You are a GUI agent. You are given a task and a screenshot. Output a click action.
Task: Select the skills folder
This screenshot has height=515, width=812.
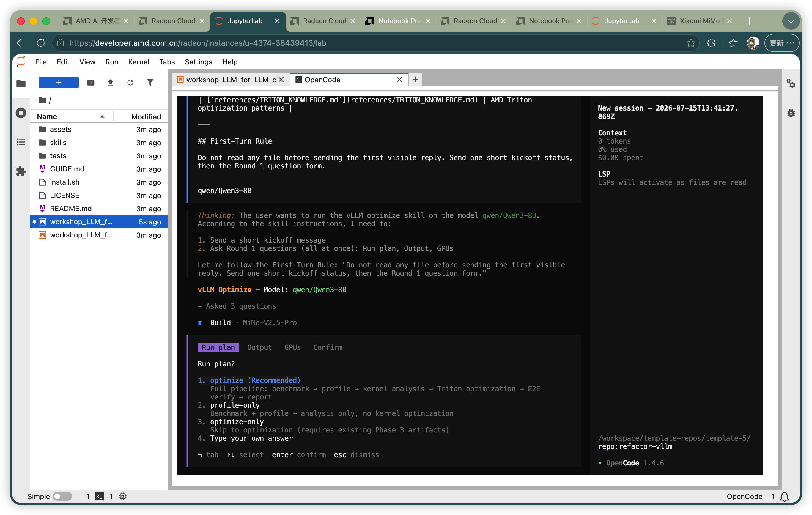coord(99,142)
